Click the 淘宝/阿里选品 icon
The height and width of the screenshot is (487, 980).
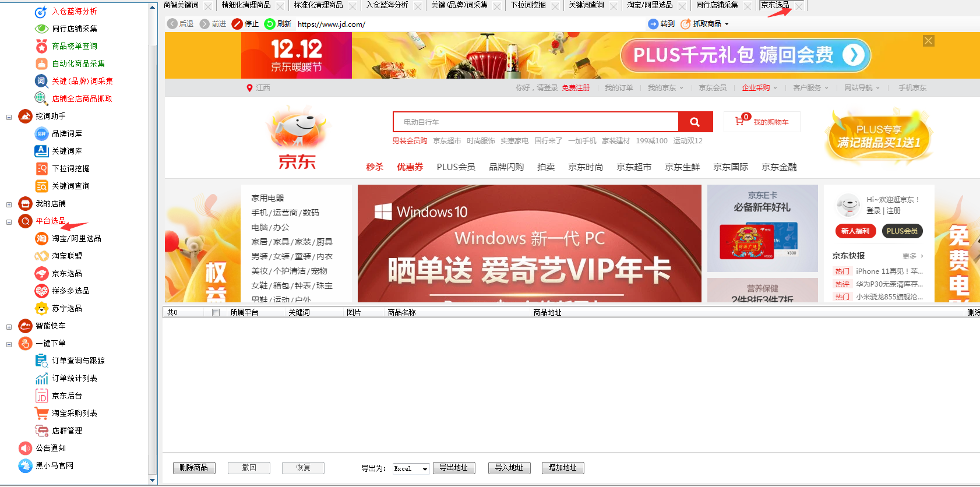click(x=41, y=238)
